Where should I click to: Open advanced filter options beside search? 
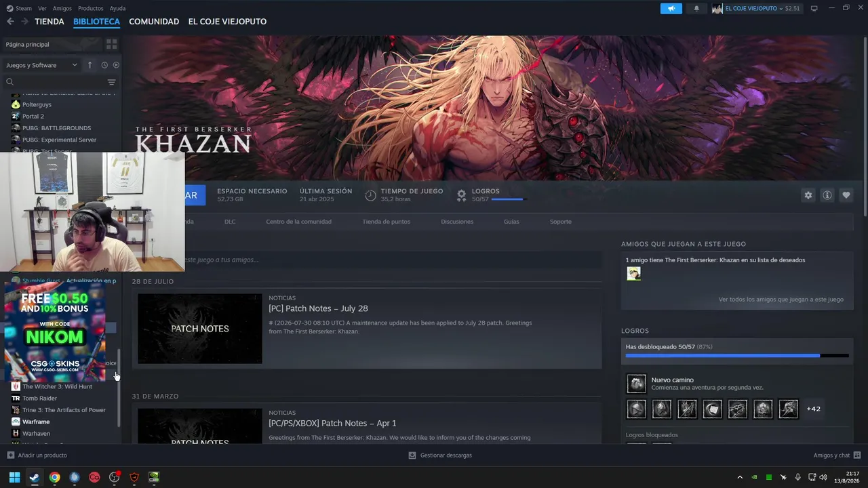tap(112, 82)
